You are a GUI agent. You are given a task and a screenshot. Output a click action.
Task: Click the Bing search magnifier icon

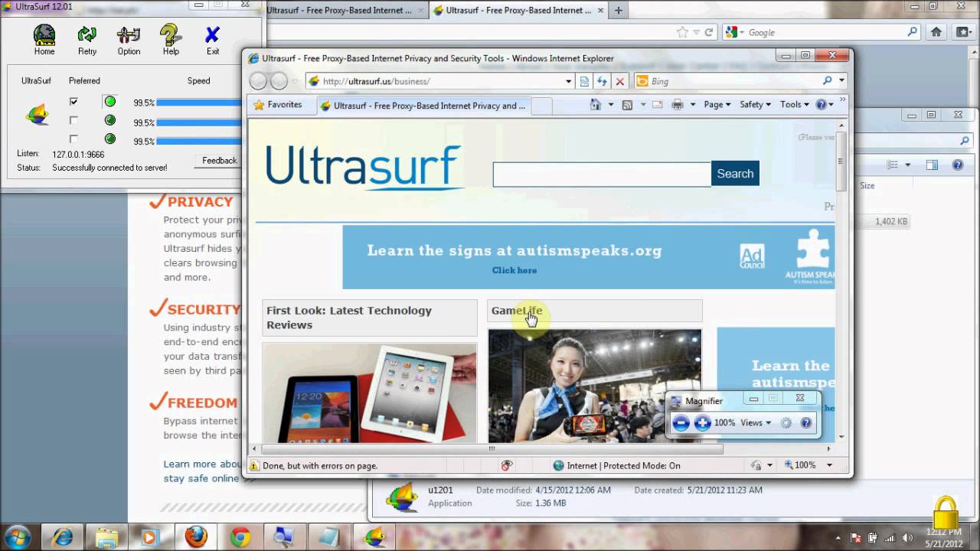coord(828,81)
